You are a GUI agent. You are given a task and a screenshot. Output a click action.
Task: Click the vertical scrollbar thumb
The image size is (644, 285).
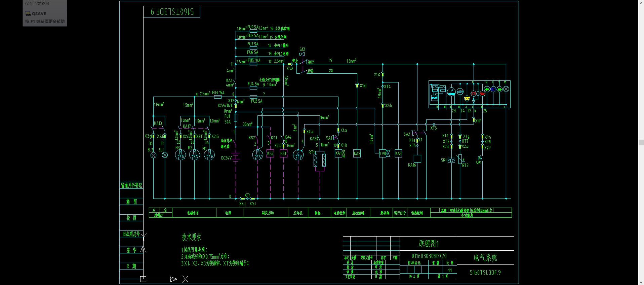(641, 143)
